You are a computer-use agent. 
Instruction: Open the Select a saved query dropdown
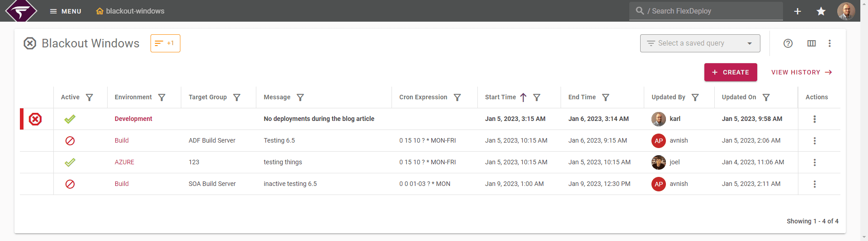700,43
